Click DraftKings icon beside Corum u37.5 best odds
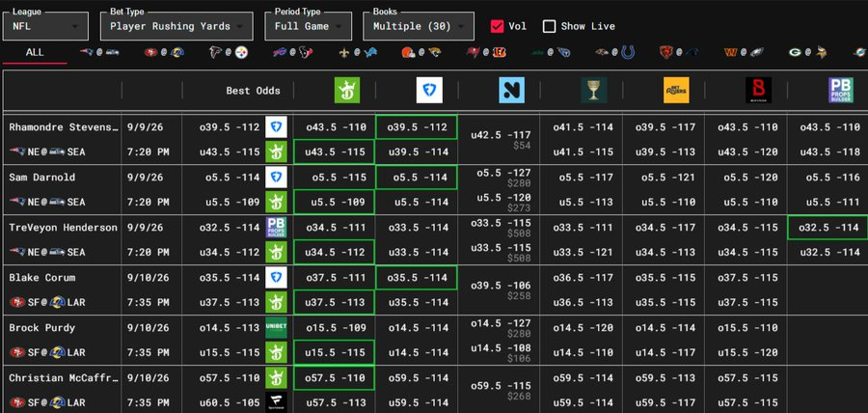 276,302
